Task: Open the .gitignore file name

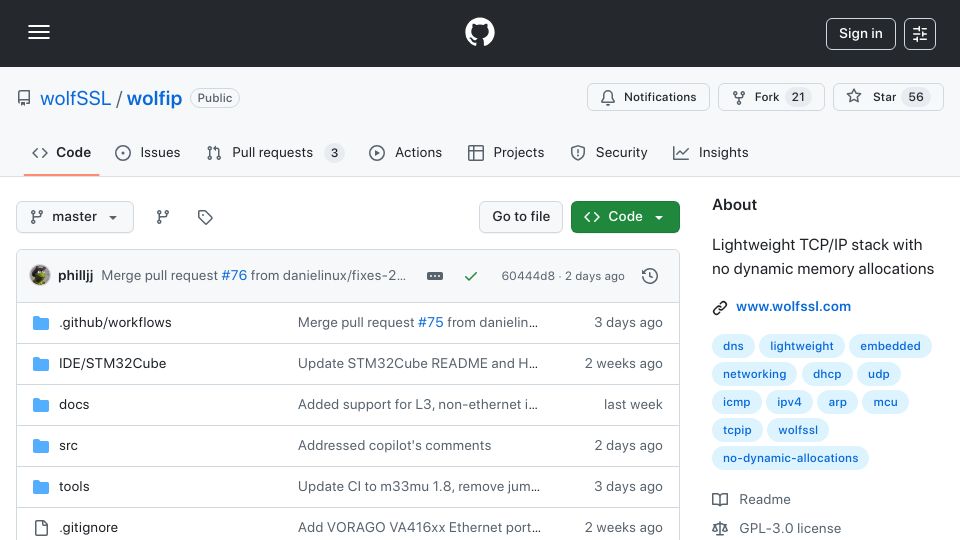Action: click(88, 528)
